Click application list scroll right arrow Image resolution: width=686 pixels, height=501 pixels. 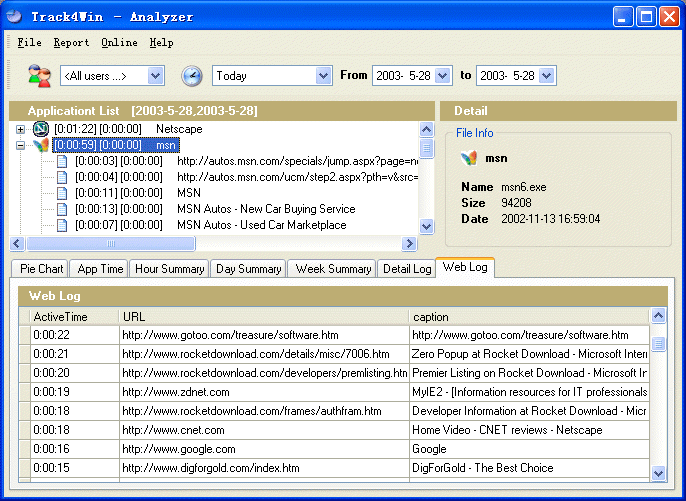click(410, 243)
